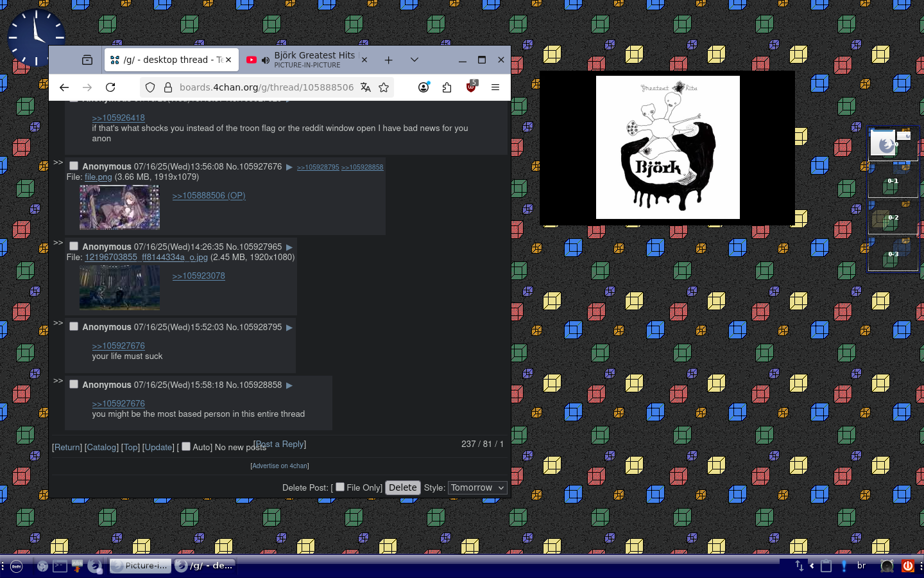
Task: Hide post 105927676 using the >> marker
Action: pos(58,162)
